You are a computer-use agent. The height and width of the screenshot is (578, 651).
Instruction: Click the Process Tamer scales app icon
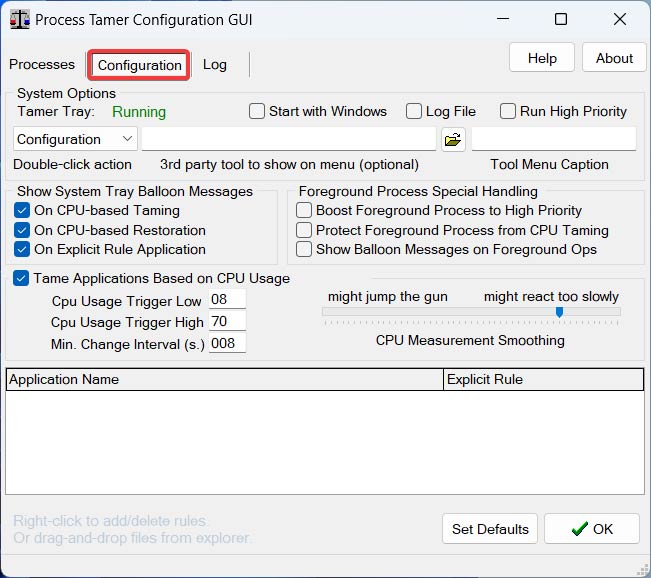pyautogui.click(x=19, y=19)
